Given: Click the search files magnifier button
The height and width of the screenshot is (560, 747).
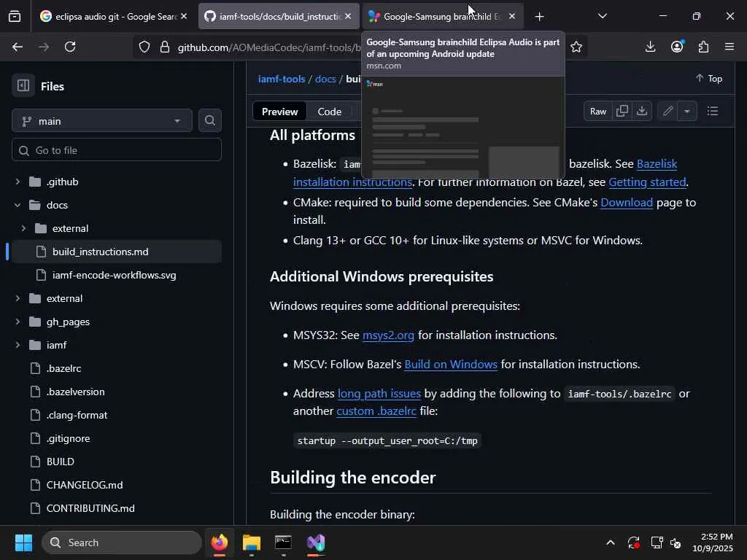Looking at the screenshot, I should pos(209,121).
